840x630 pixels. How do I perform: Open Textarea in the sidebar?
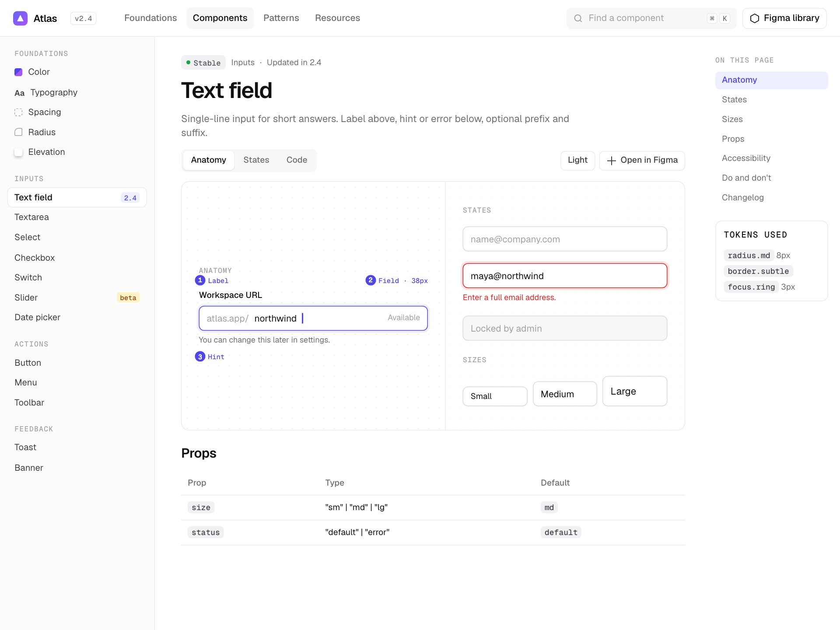pyautogui.click(x=77, y=217)
